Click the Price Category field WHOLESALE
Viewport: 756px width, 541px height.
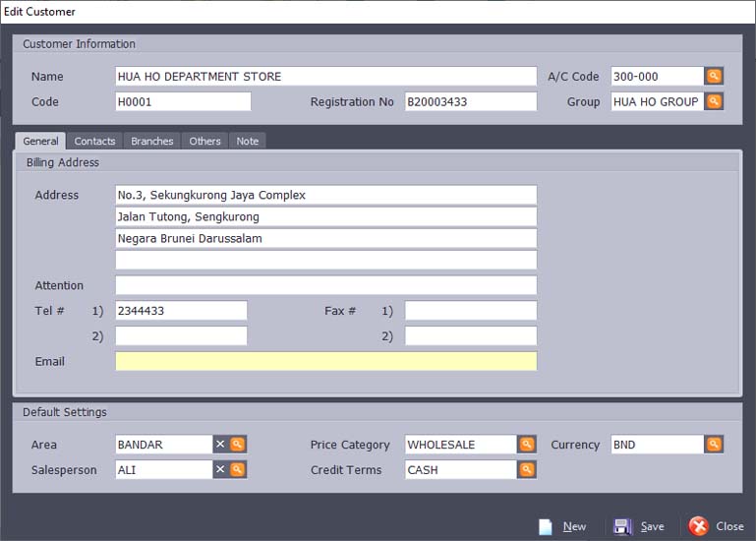tap(461, 445)
